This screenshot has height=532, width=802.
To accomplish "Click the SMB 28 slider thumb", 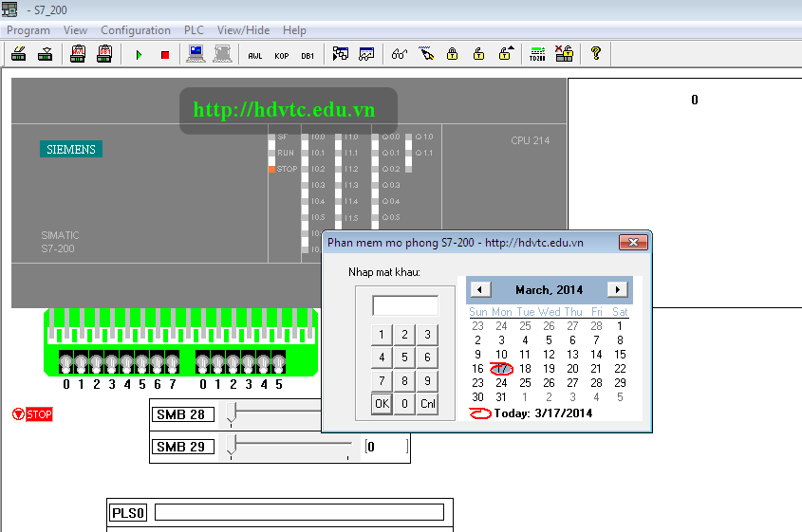I will tap(232, 413).
